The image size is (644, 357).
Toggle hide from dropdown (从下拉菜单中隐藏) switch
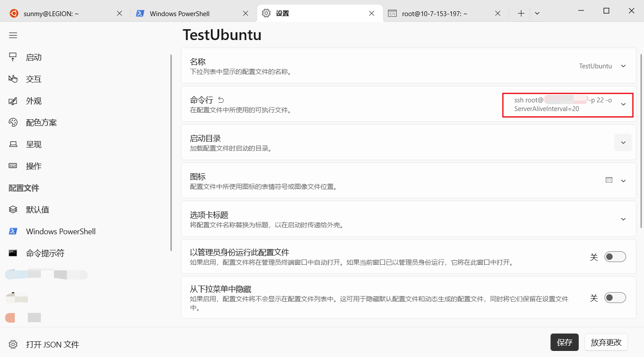point(615,298)
